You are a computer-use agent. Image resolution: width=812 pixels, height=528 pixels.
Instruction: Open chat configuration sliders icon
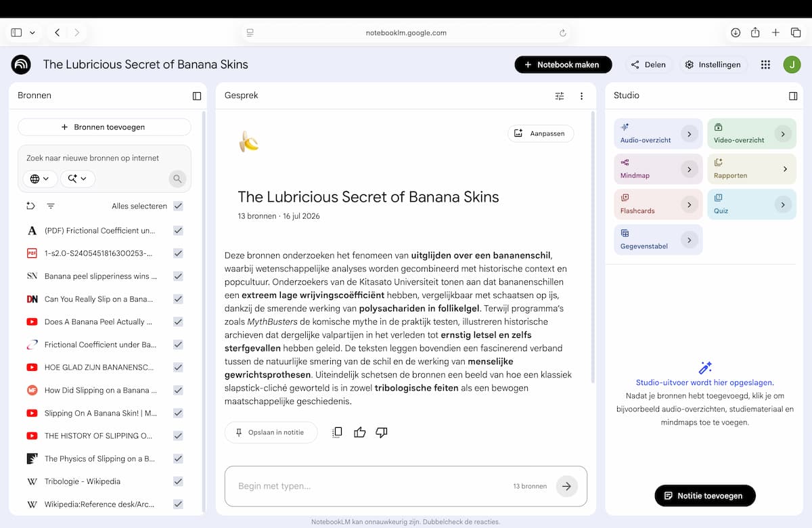[560, 96]
